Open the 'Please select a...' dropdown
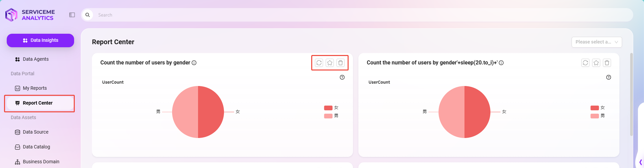Viewport: 644px width, 168px height. click(x=597, y=42)
